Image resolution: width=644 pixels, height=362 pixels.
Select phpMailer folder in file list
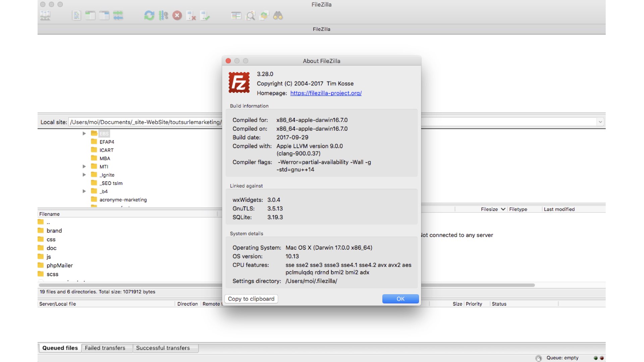click(x=60, y=265)
